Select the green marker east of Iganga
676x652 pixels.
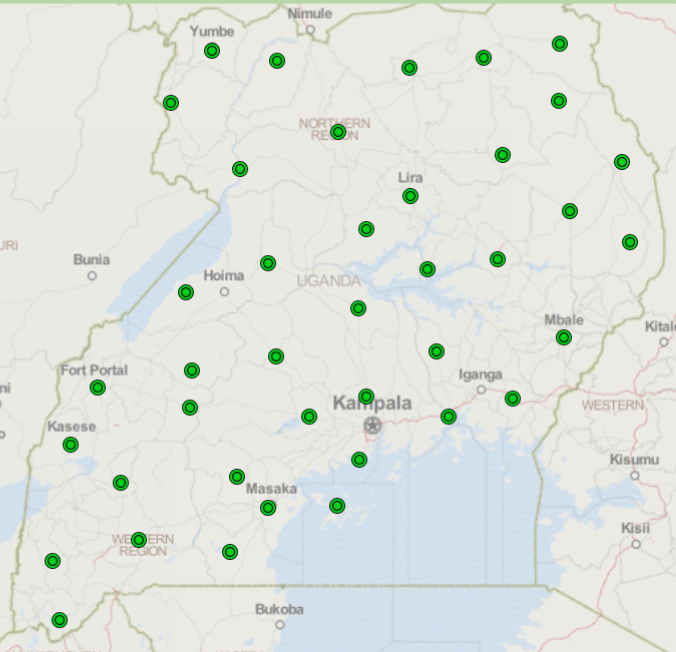point(513,399)
